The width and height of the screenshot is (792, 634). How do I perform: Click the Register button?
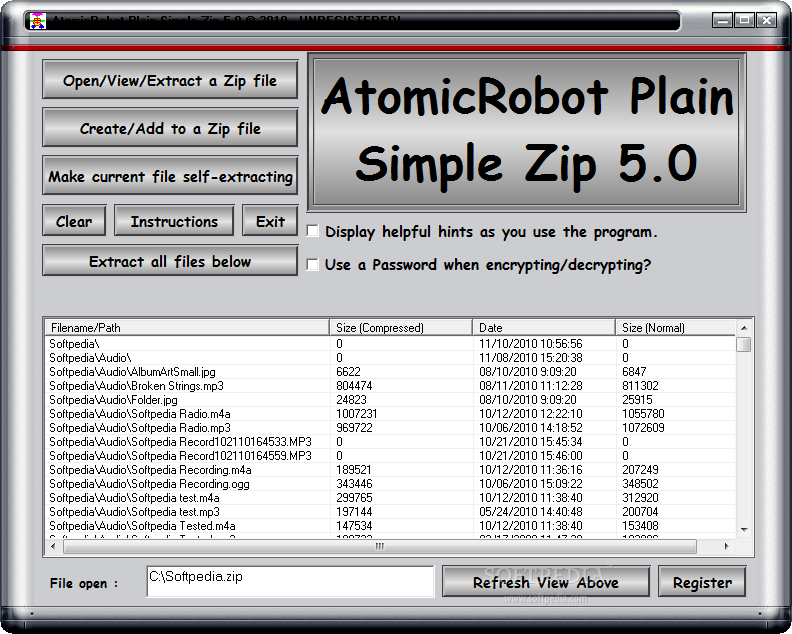702,582
